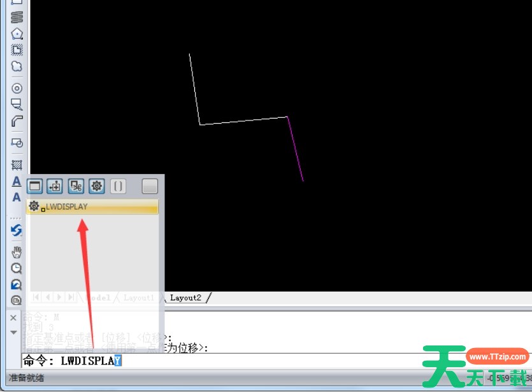This screenshot has height=392, width=532.
Task: Jump to last layout tab arrow
Action: point(71,297)
